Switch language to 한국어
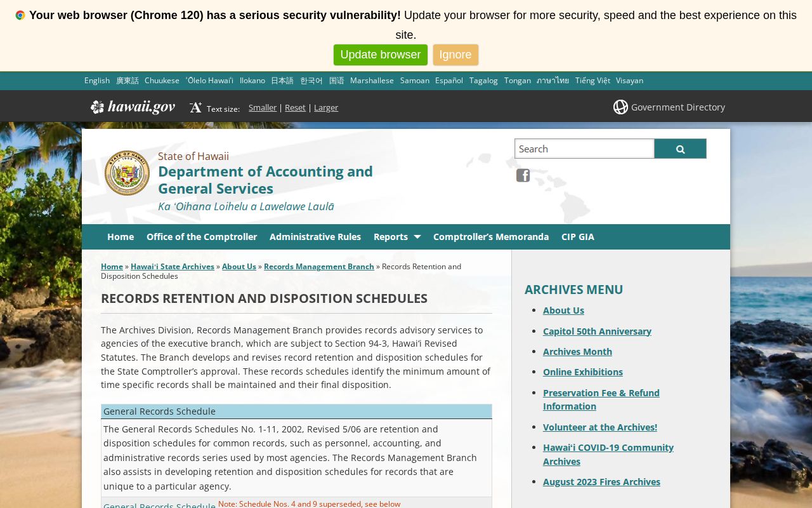812x508 pixels. (311, 80)
